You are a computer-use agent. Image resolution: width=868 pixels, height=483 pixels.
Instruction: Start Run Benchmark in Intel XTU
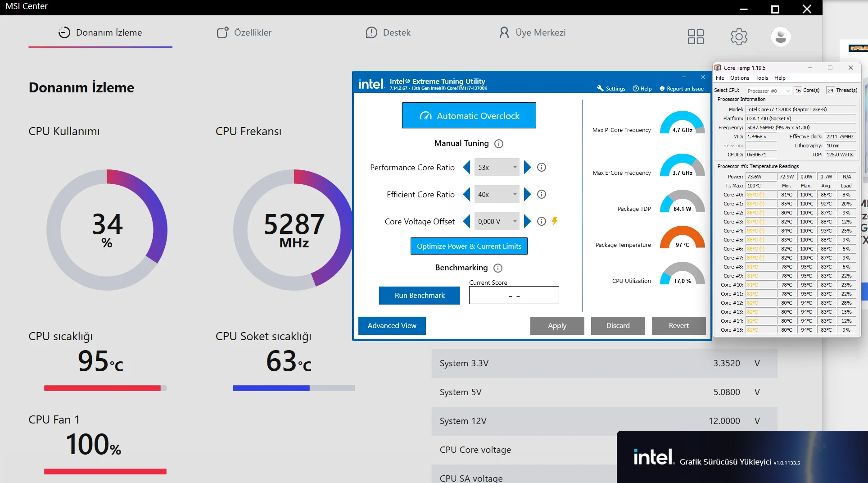tap(420, 296)
